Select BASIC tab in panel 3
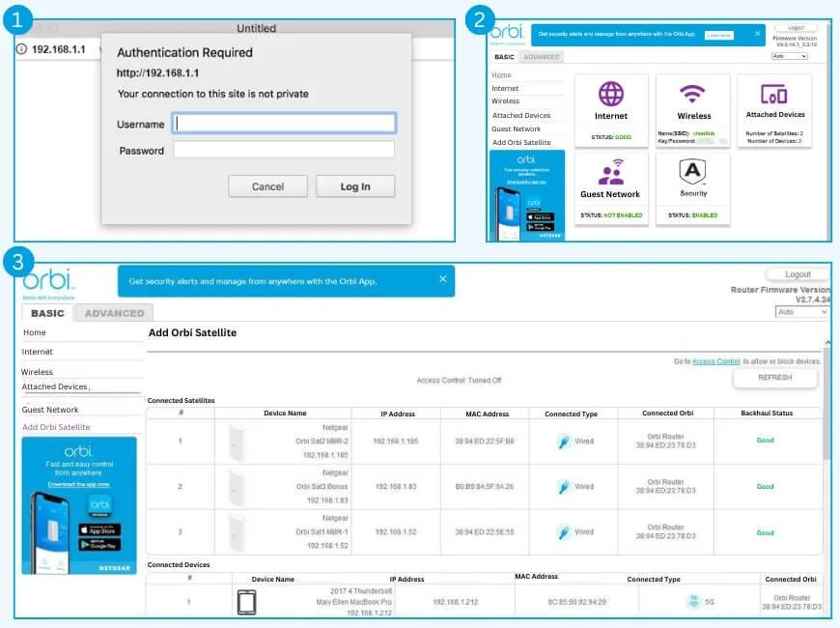Viewport: 840px width, 628px height. tap(47, 313)
